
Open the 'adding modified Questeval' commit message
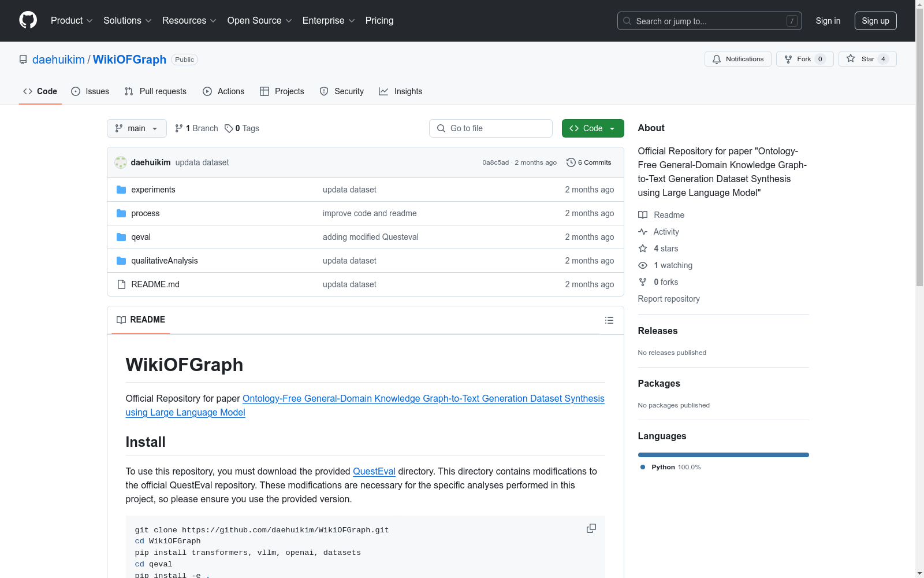(x=371, y=237)
